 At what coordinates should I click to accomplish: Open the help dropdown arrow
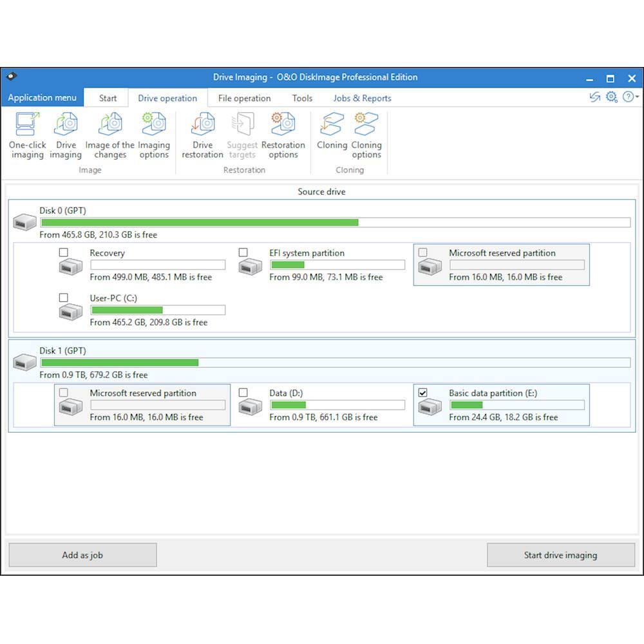(x=637, y=97)
